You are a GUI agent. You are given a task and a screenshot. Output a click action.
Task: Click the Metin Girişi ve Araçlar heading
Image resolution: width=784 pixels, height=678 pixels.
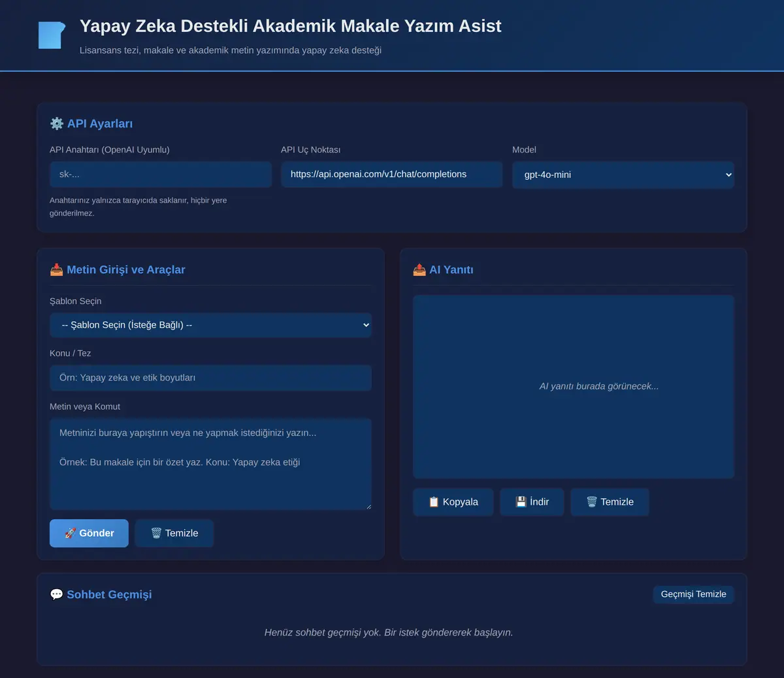point(126,269)
